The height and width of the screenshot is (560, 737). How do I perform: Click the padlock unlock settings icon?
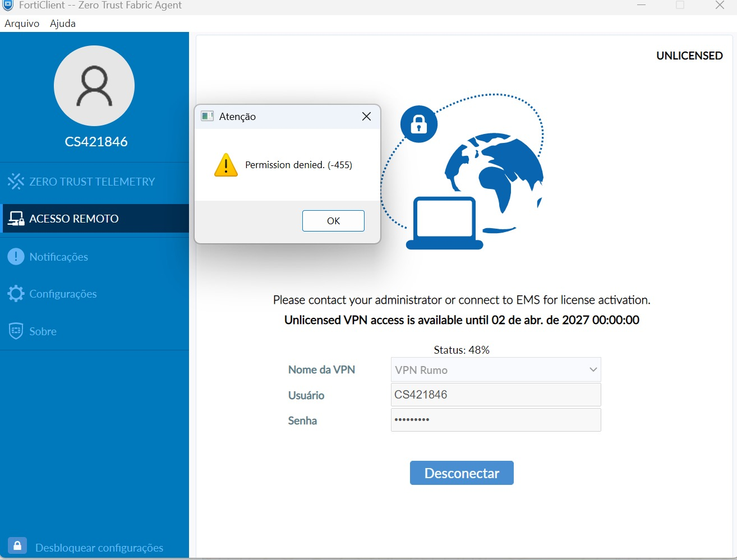coord(17,546)
